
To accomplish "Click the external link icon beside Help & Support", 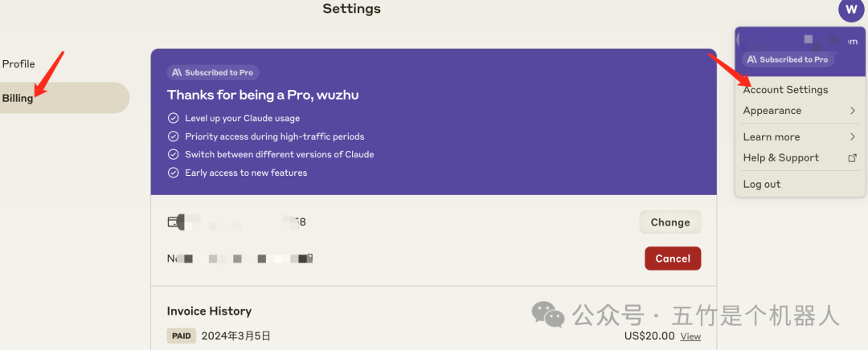I will click(853, 158).
